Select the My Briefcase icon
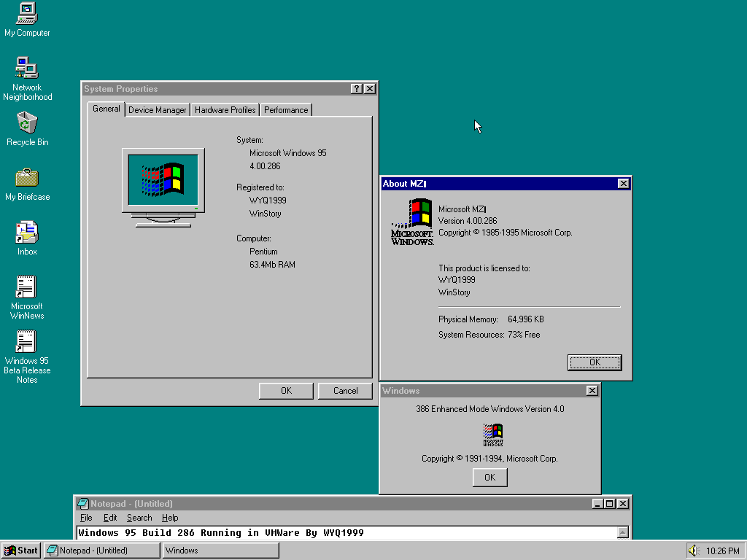 [x=27, y=178]
